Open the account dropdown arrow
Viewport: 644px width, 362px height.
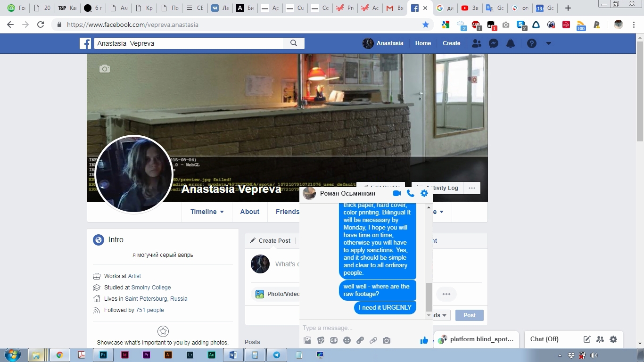click(x=548, y=43)
